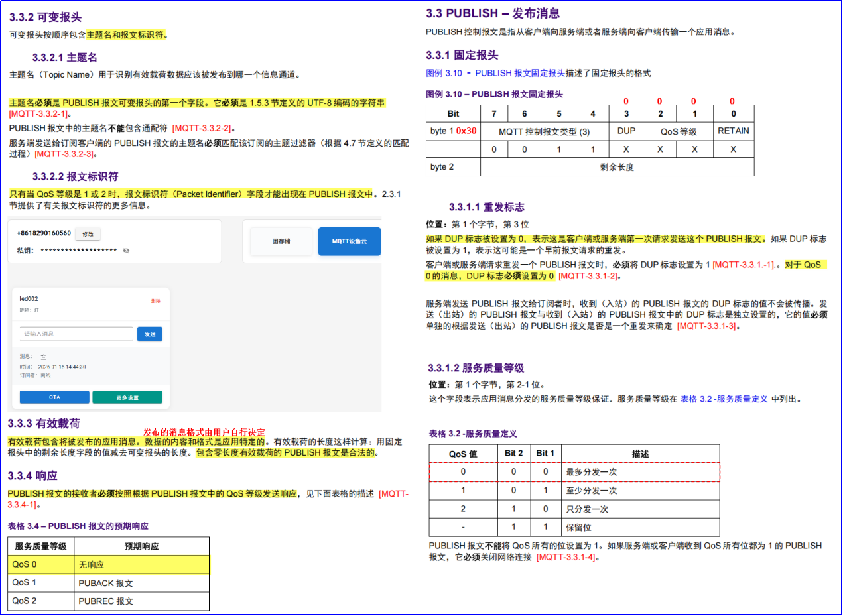Click the QoS 等级 cell in the fixed header table
The height and width of the screenshot is (616, 843).
[678, 131]
